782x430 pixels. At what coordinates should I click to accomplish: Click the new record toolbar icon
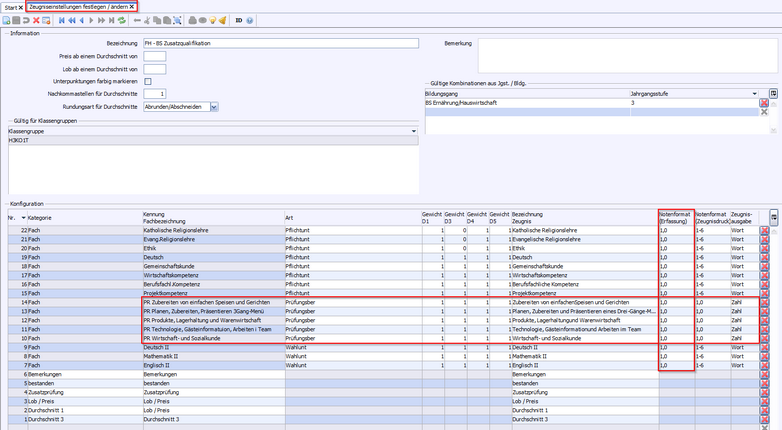pos(6,19)
